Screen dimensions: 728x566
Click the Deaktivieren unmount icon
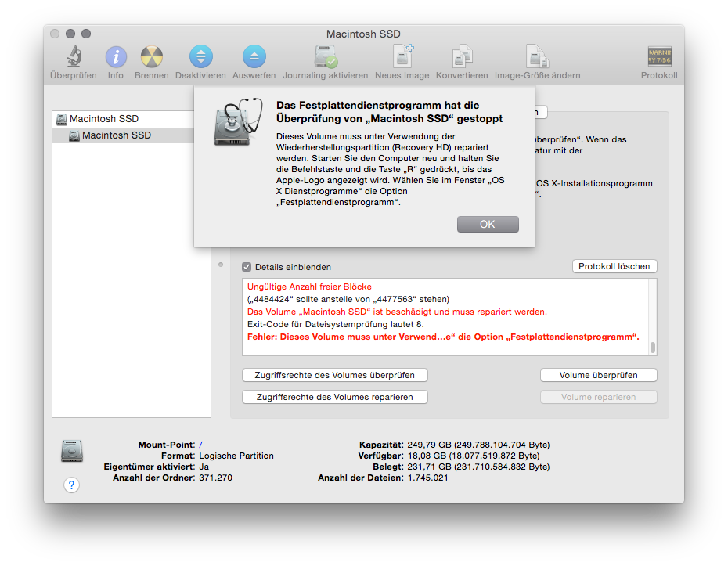click(x=200, y=56)
